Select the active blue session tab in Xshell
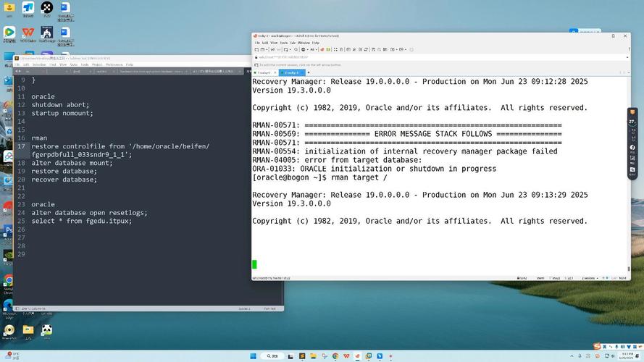The image size is (644, 362). [x=292, y=72]
